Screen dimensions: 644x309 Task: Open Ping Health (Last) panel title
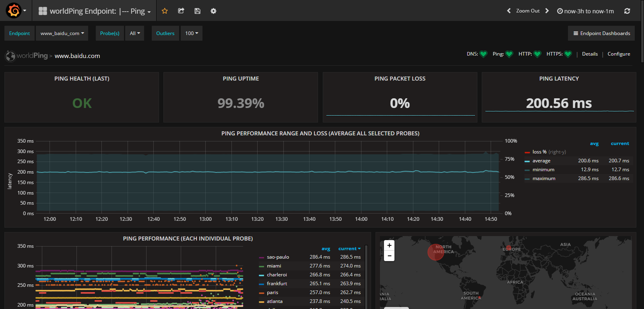82,79
